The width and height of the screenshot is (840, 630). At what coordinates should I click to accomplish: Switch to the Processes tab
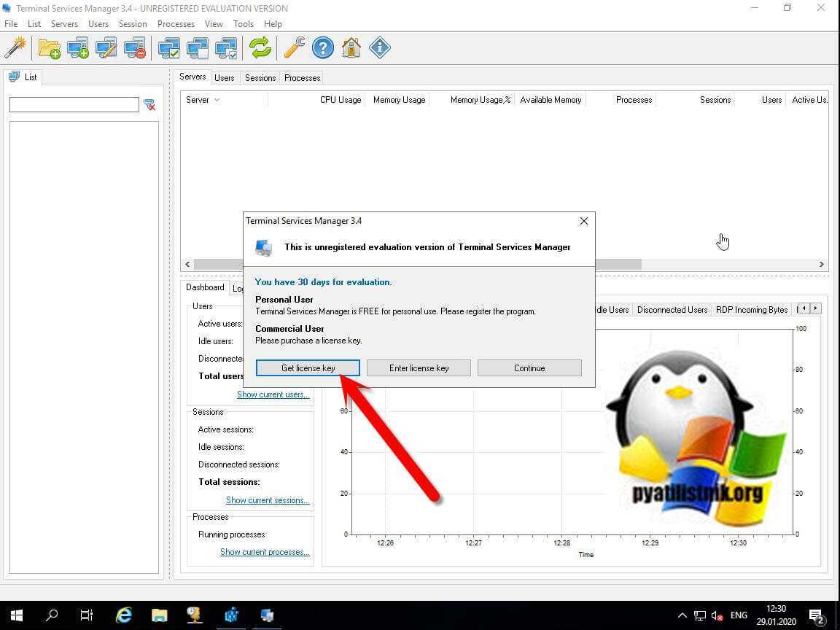pyautogui.click(x=302, y=78)
